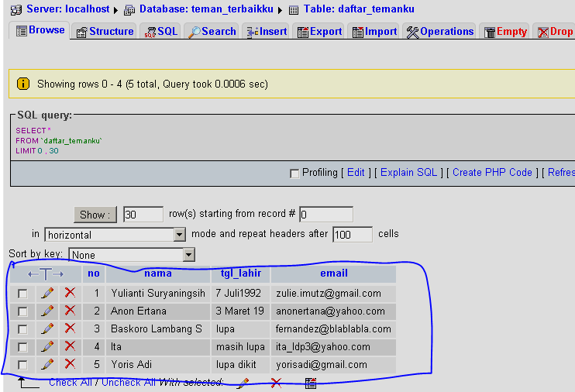Check the box for row 4 Ita
Viewport: 575px width, 392px height.
tap(22, 347)
